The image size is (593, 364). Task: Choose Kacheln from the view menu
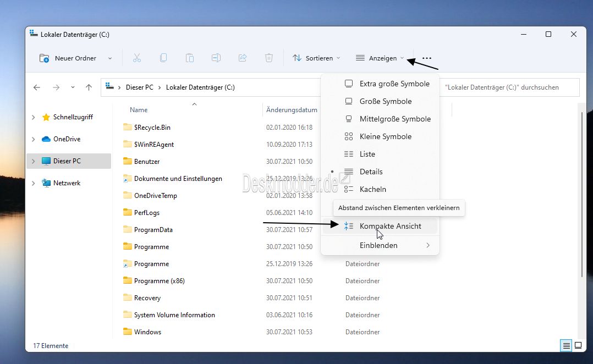380,189
